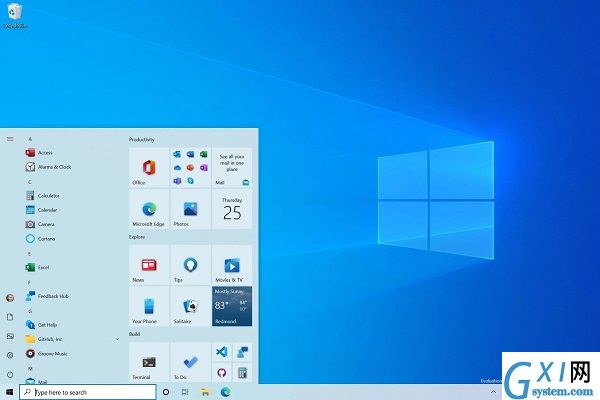Viewport: 600px width, 400px height.
Task: Launch the Terminal tile
Action: point(149,362)
